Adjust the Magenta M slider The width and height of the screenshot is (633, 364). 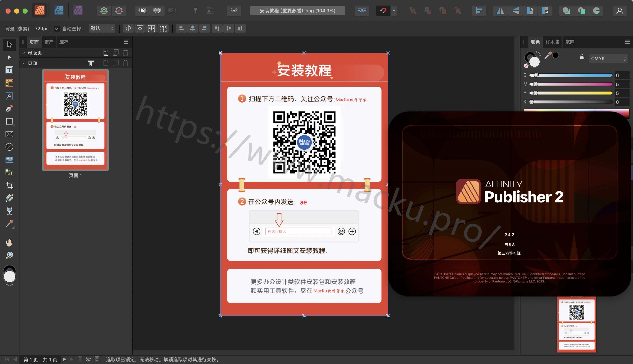click(x=571, y=84)
